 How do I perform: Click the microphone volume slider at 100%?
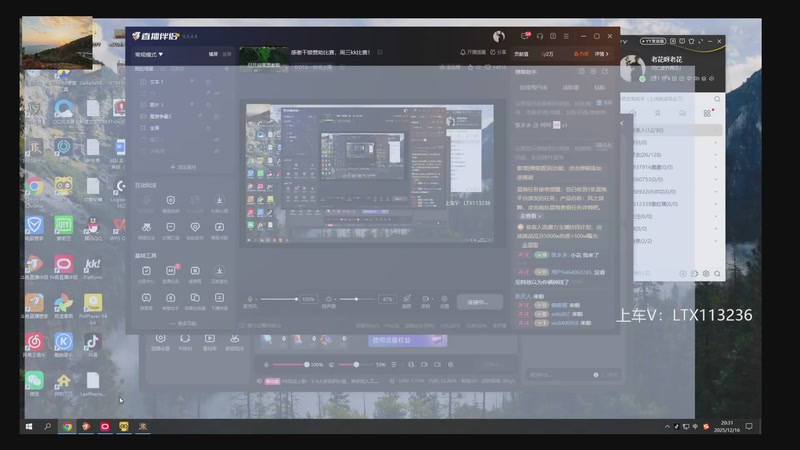278,299
